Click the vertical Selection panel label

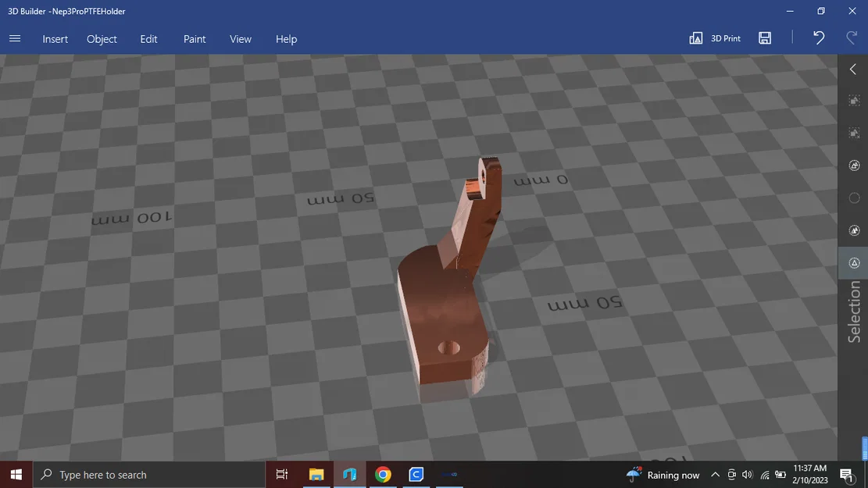click(854, 312)
